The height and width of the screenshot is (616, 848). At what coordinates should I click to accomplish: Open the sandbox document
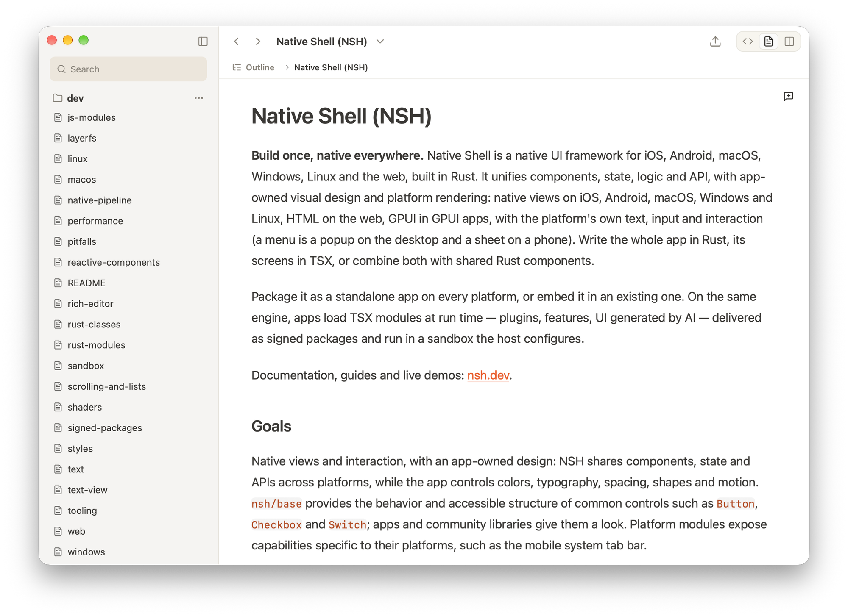[128, 366]
